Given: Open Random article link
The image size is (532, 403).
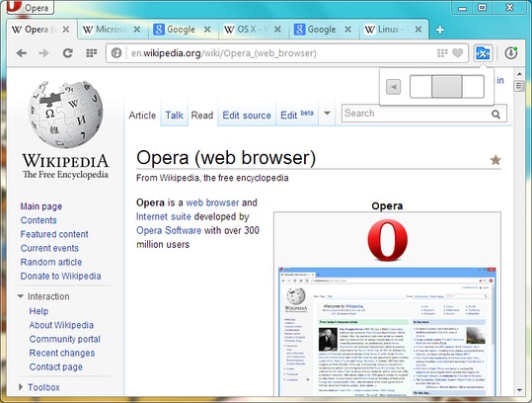Looking at the screenshot, I should pos(51,262).
